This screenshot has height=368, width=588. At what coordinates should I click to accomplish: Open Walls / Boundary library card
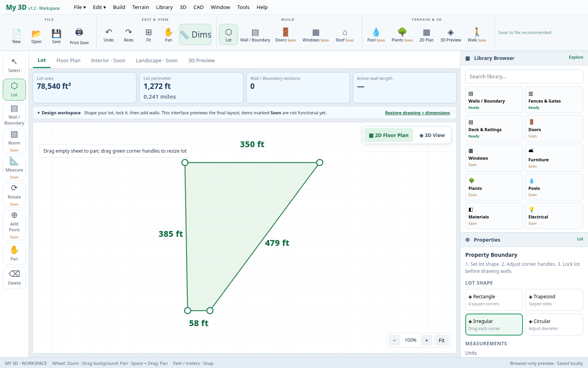click(x=494, y=100)
